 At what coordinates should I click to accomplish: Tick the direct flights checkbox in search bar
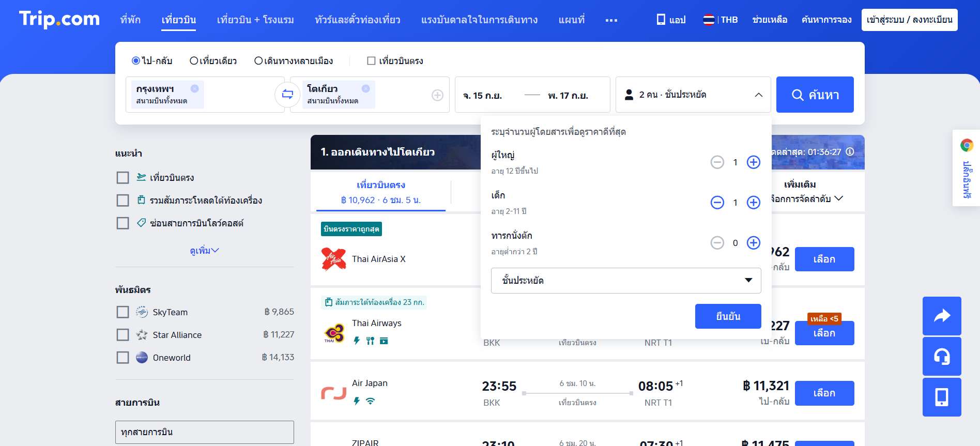[371, 61]
